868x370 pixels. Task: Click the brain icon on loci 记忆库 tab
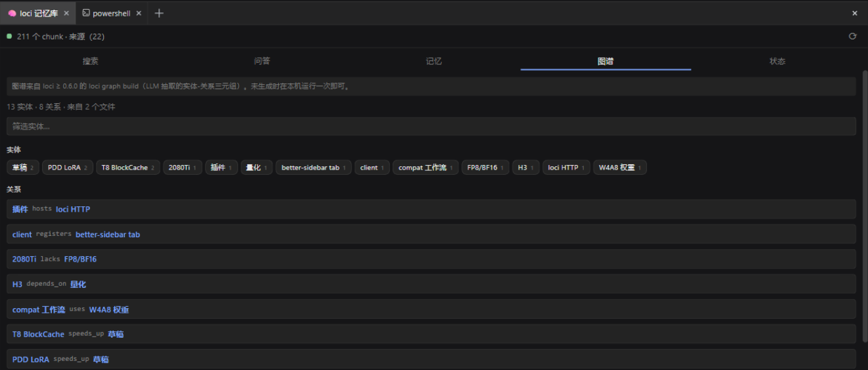(12, 13)
